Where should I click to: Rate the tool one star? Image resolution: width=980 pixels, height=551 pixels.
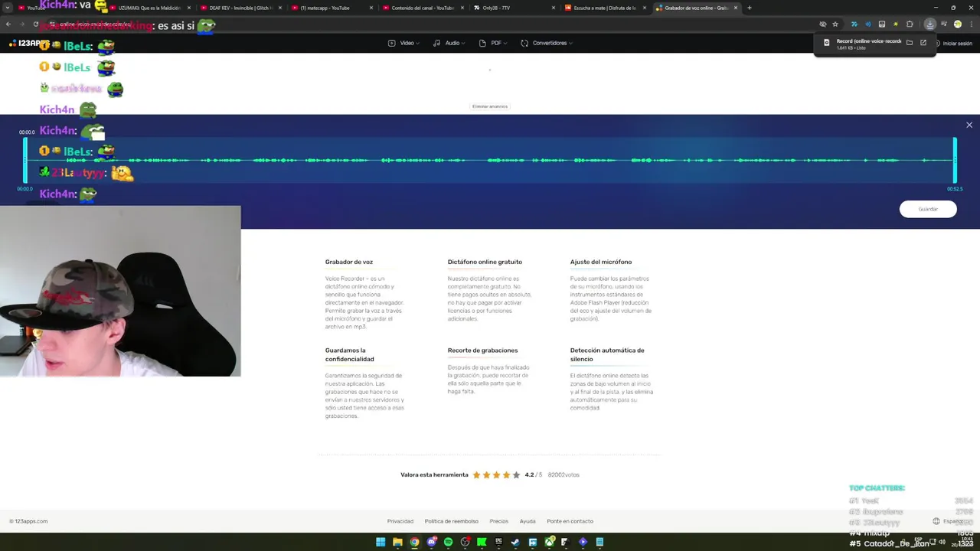click(x=476, y=474)
